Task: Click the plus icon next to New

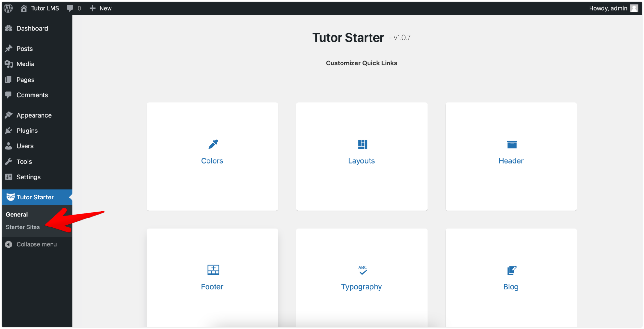Action: (x=92, y=8)
